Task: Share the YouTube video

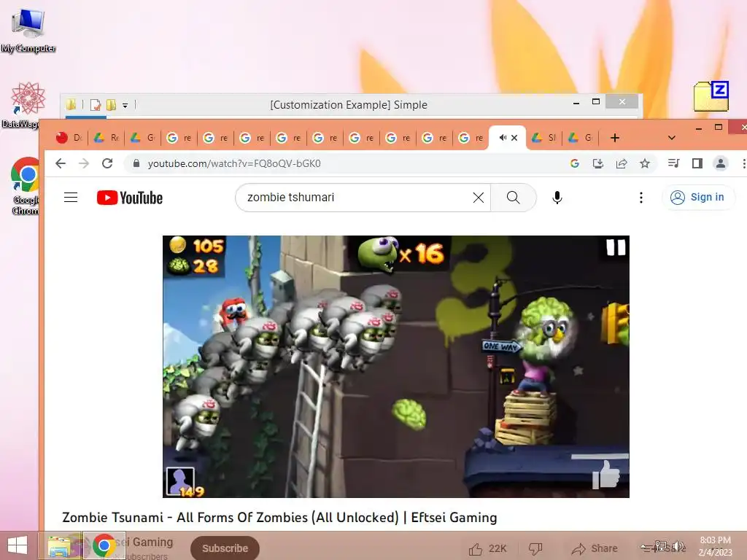Action: 594,548
